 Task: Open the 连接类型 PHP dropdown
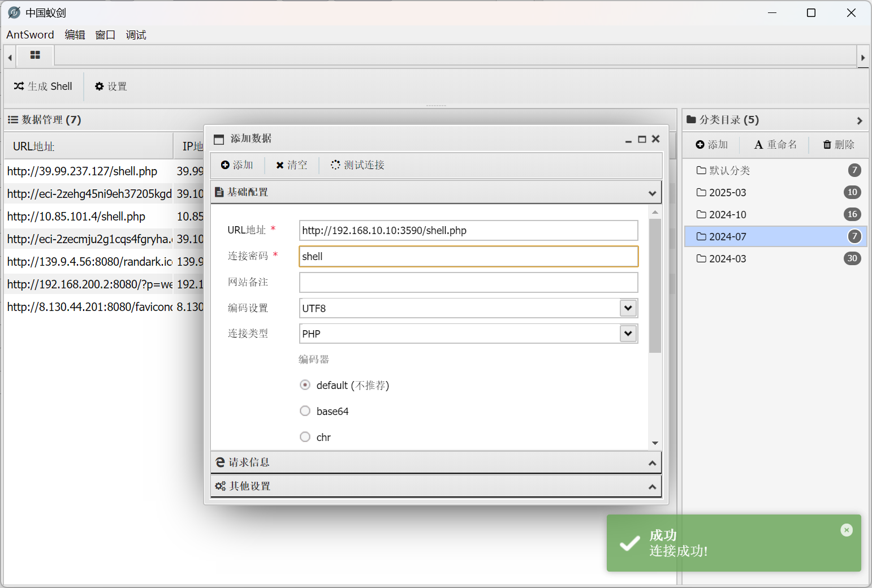(628, 334)
